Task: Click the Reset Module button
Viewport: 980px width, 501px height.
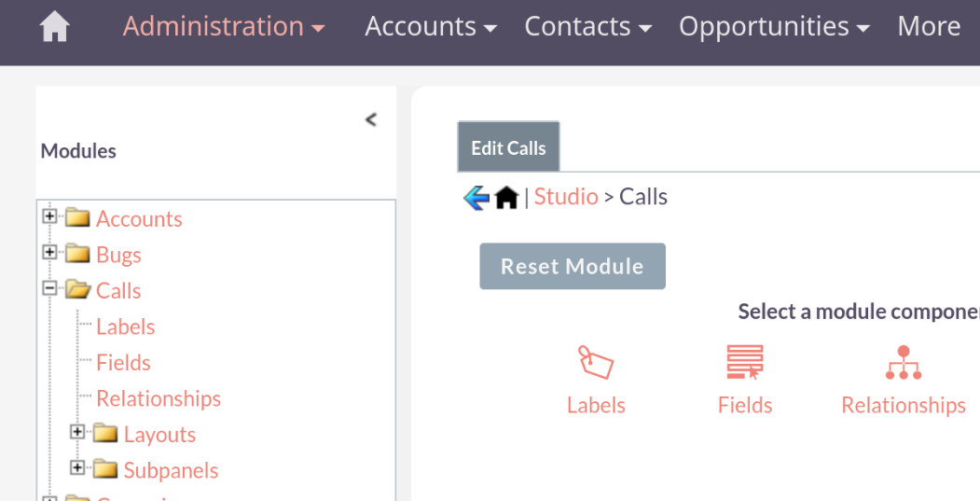Action: 573,267
